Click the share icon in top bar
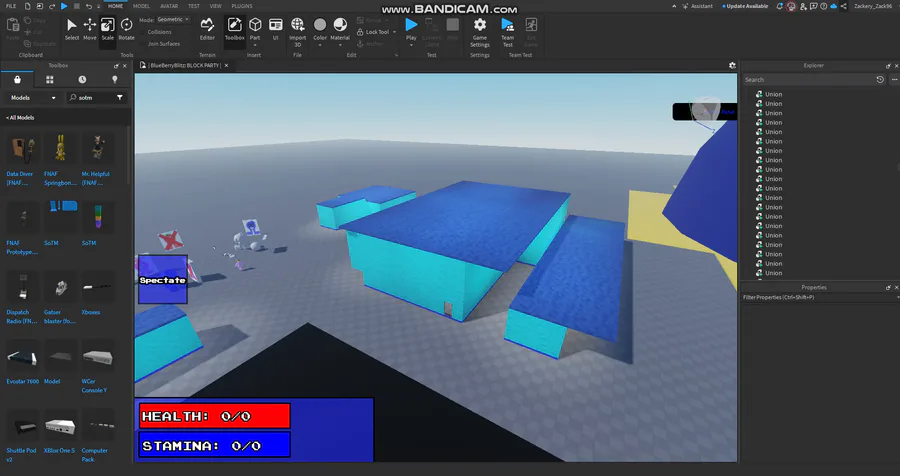The image size is (900, 476). 844,6
